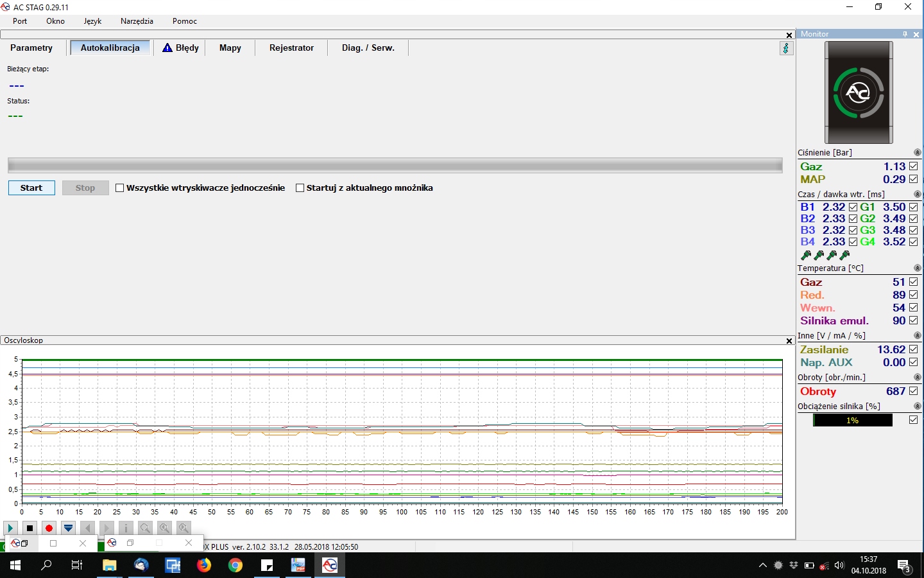Click the blue down-arrow save icon

click(x=68, y=528)
